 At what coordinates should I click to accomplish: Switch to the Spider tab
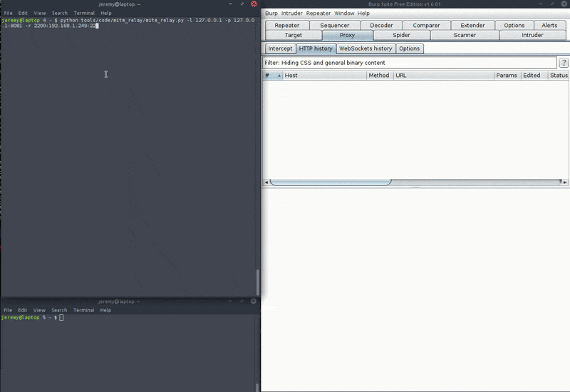401,35
